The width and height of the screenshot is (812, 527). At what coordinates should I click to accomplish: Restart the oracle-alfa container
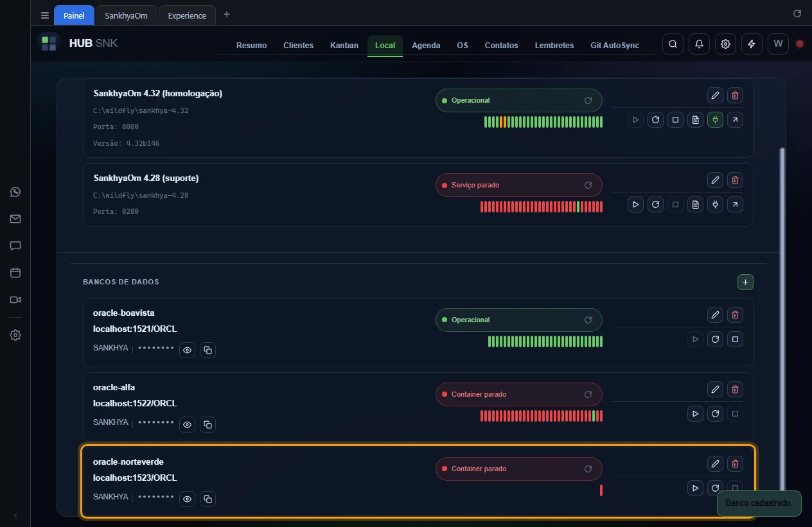click(715, 413)
